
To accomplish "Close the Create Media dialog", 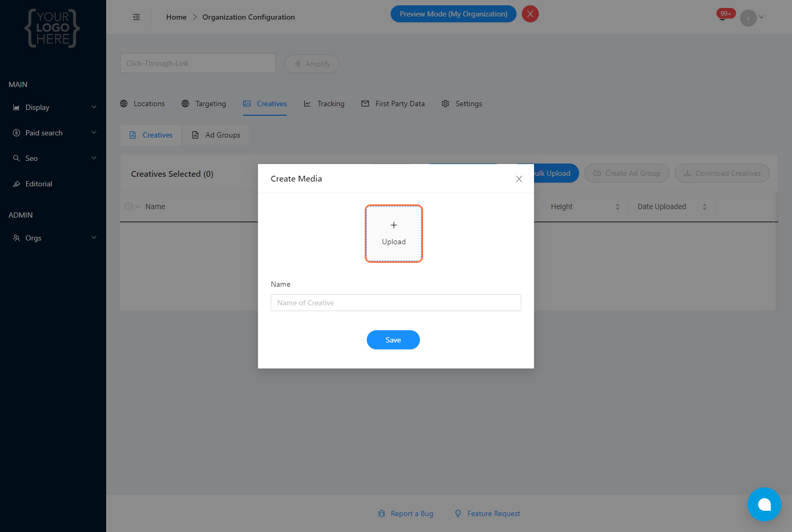I will click(x=519, y=179).
